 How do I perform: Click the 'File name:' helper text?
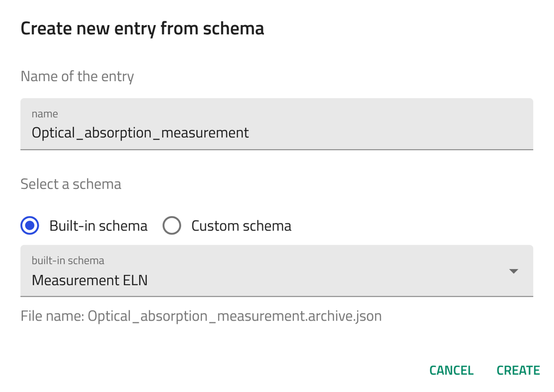coord(52,316)
